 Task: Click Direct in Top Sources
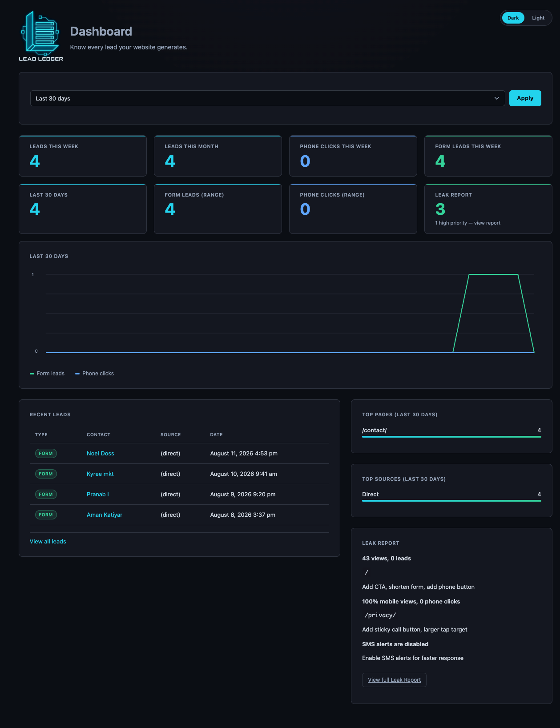371,494
